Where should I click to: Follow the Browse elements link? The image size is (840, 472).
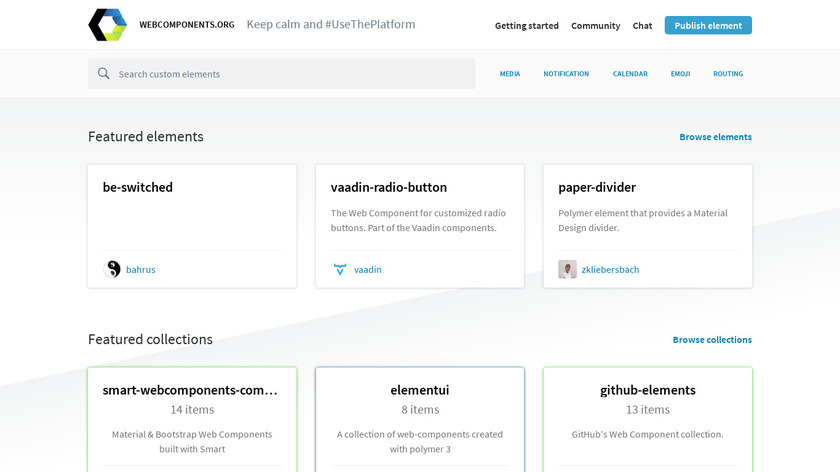pos(715,137)
